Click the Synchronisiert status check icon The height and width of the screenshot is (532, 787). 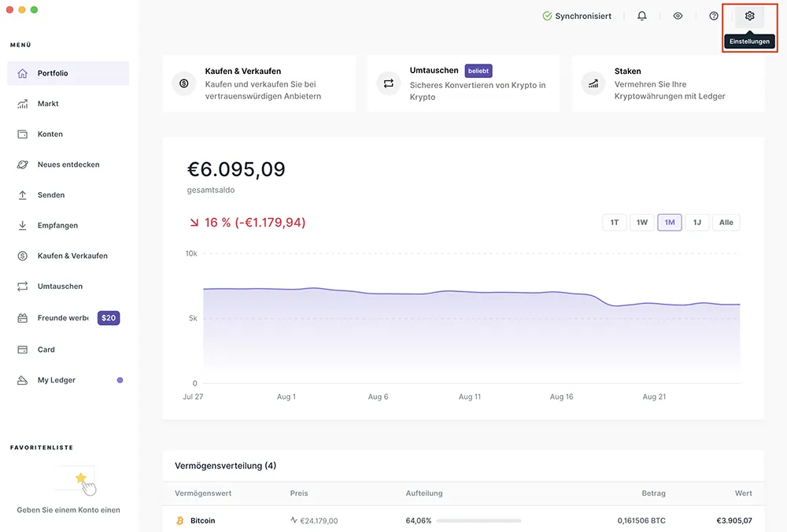pos(547,16)
